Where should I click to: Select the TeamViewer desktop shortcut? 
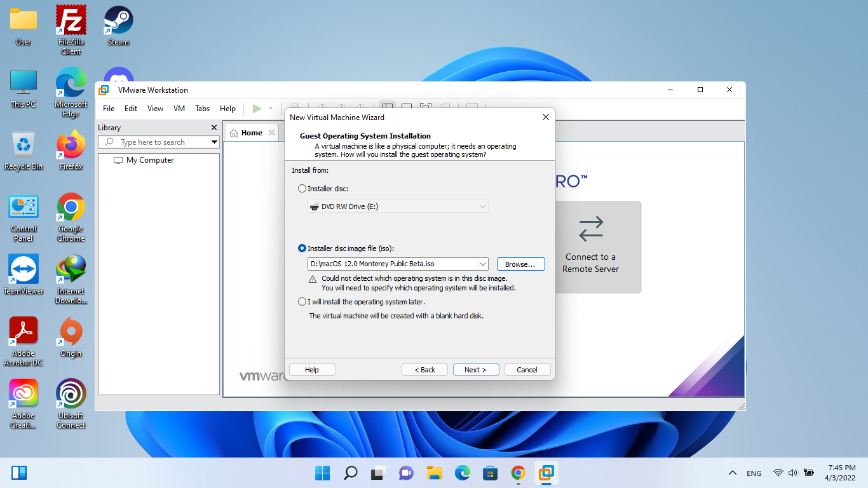click(24, 275)
